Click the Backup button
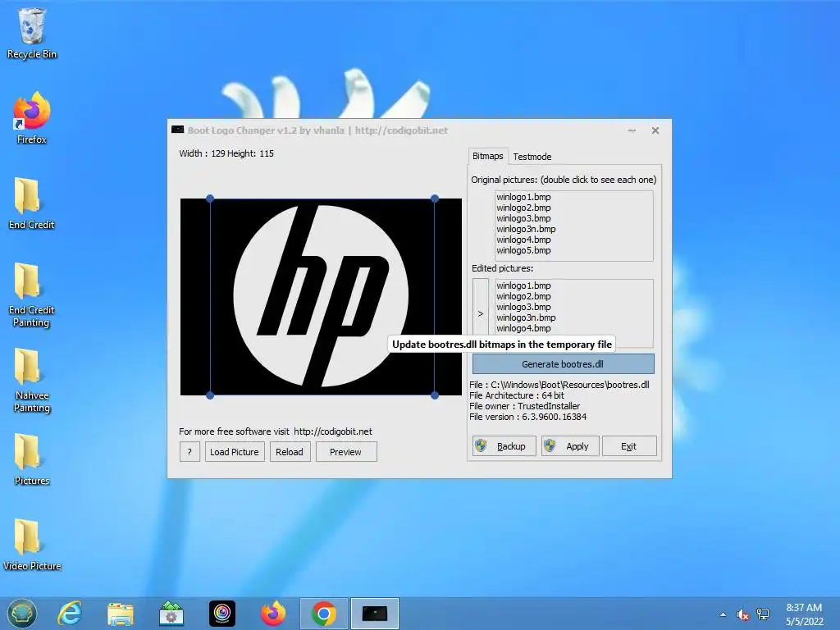This screenshot has height=630, width=840. point(504,445)
